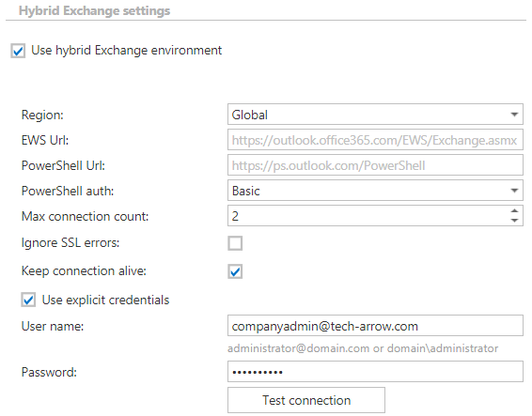Screen dimensions: 532x416
Task: Click the Hybrid Exchange settings heading
Action: pyautogui.click(x=94, y=11)
